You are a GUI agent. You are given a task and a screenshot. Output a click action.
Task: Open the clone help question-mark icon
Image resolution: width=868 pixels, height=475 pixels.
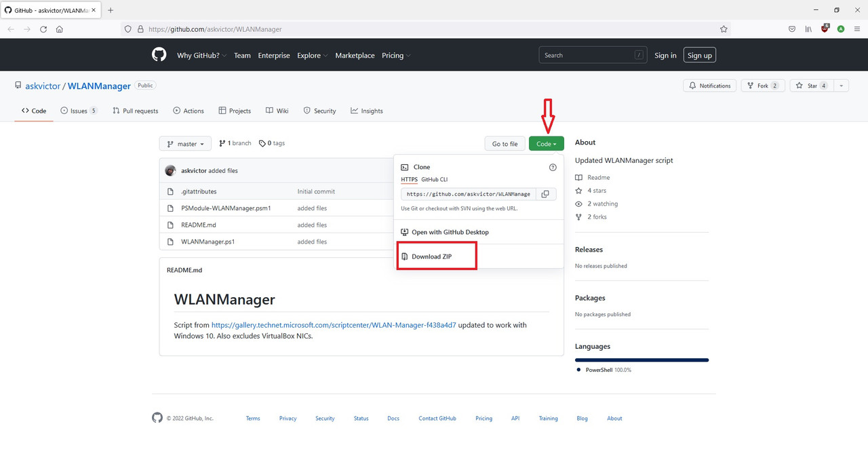point(553,167)
